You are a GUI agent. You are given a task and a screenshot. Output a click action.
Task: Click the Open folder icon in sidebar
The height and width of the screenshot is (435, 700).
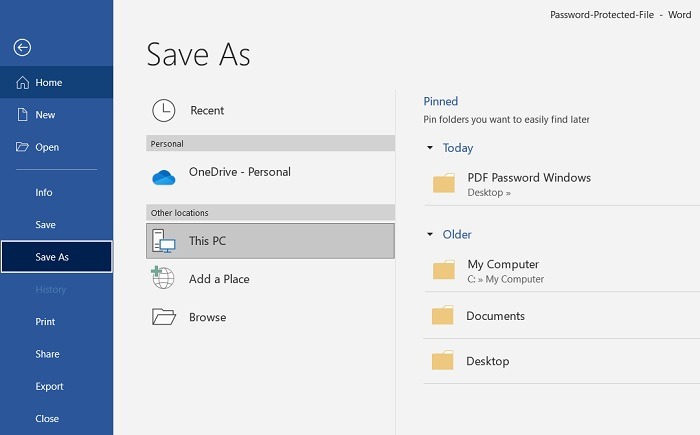point(22,147)
